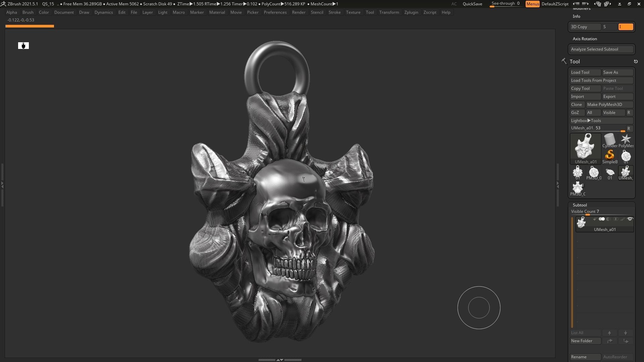Image resolution: width=644 pixels, height=362 pixels.
Task: Toggle the union mode circles on UMesh_a01
Action: click(x=602, y=219)
